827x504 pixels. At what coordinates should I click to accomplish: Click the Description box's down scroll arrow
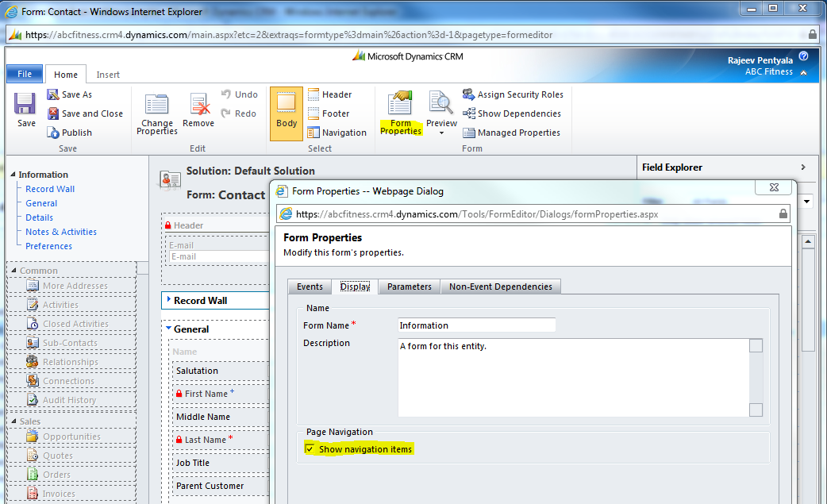(x=756, y=410)
